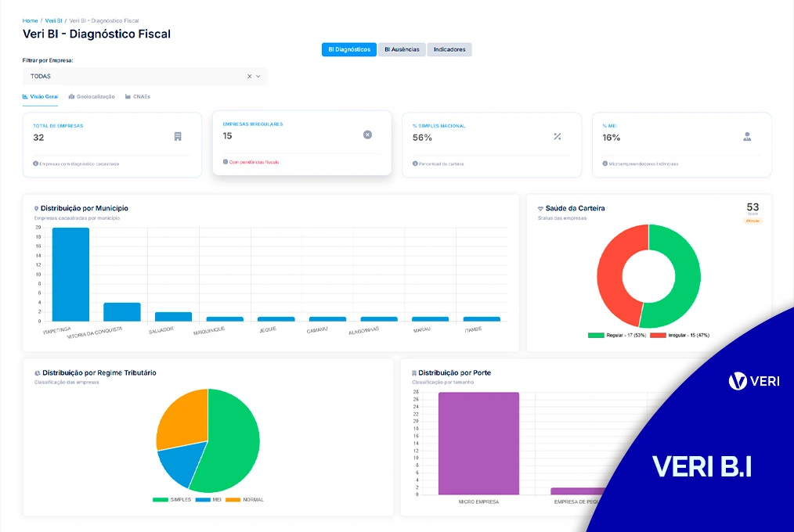Open the 'Filtrar por Empresa' select box
Screen dimensions: 794x532
click(x=133, y=77)
